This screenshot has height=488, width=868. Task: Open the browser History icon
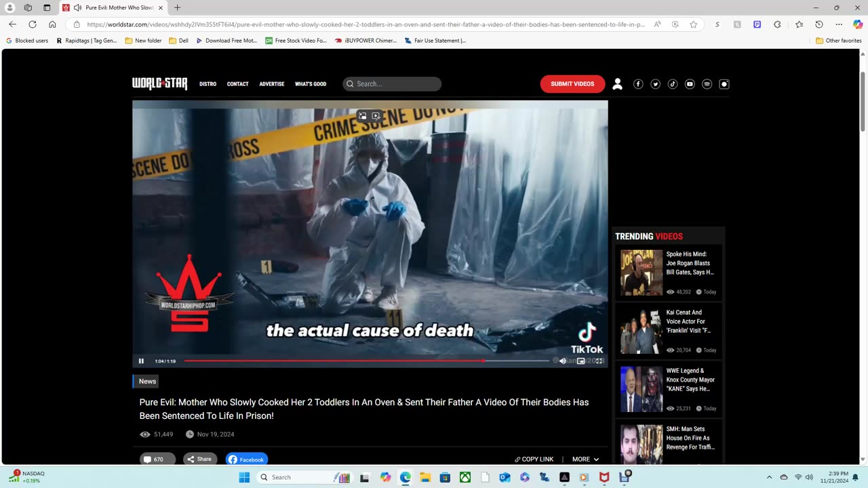pos(819,24)
